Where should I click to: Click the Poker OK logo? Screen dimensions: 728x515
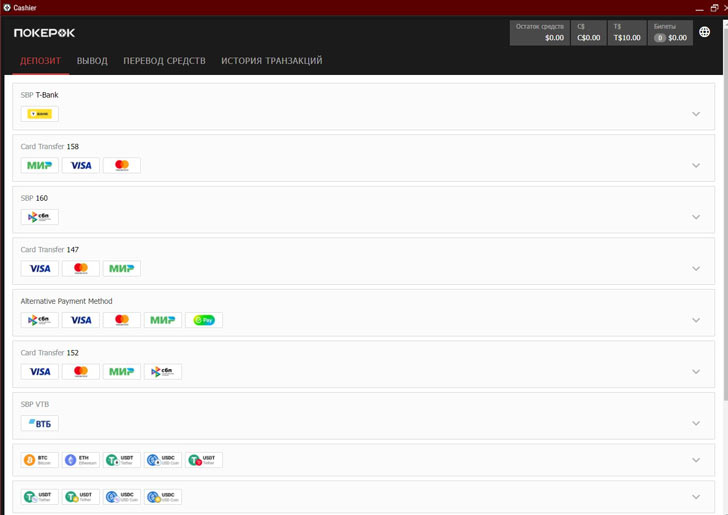click(x=44, y=33)
